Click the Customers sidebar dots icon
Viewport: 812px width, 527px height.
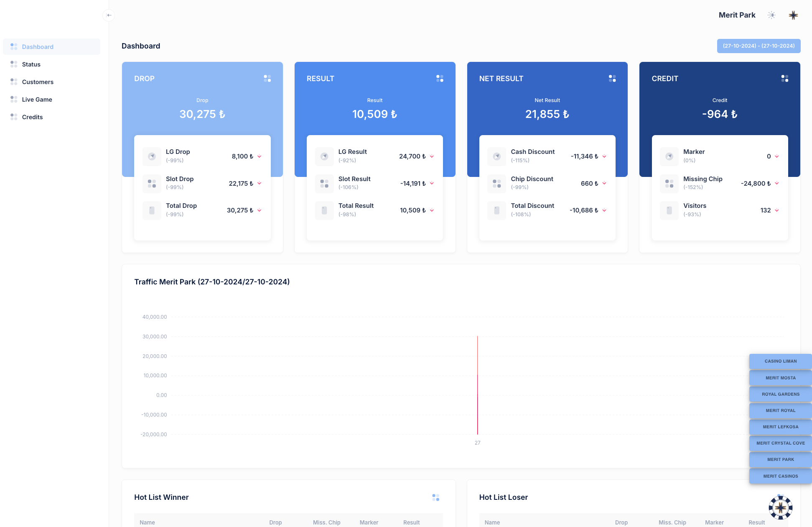(x=14, y=82)
